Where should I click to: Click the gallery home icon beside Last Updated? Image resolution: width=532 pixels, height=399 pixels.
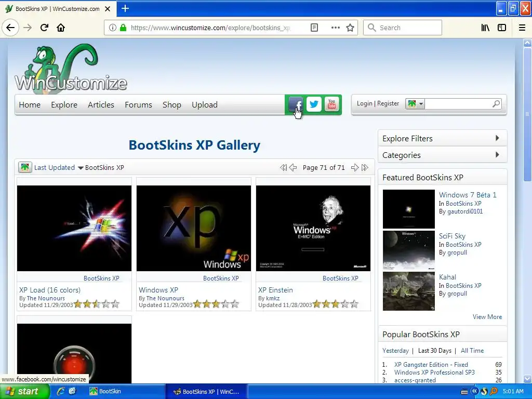pos(25,167)
